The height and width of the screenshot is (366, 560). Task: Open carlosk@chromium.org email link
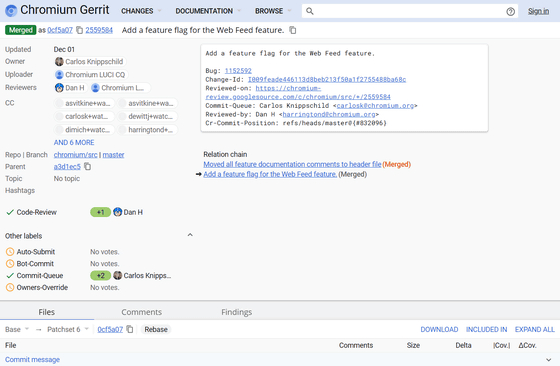tap(375, 106)
